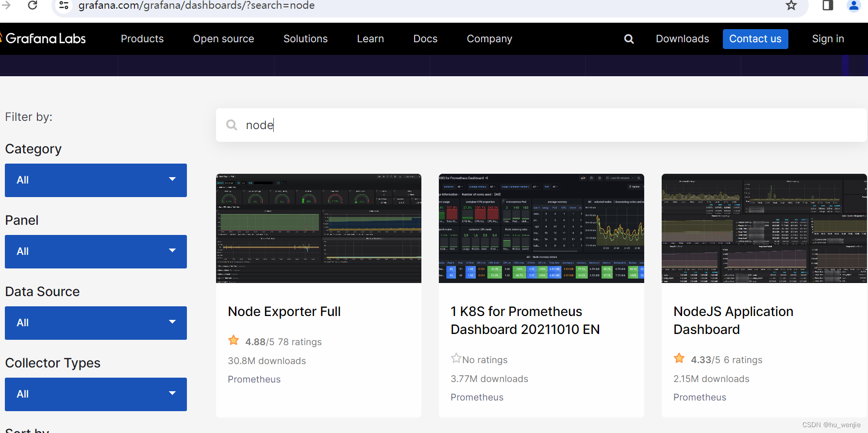Click the browser forward arrow
Screen dimensions: 868x433
pyautogui.click(x=7, y=5)
